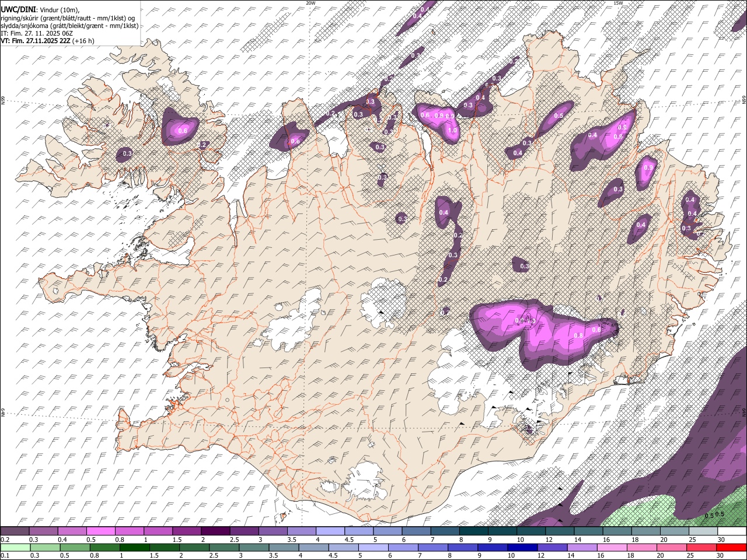
Task: Click the pale green 0.1 swatch in lower scale
Action: (15, 547)
